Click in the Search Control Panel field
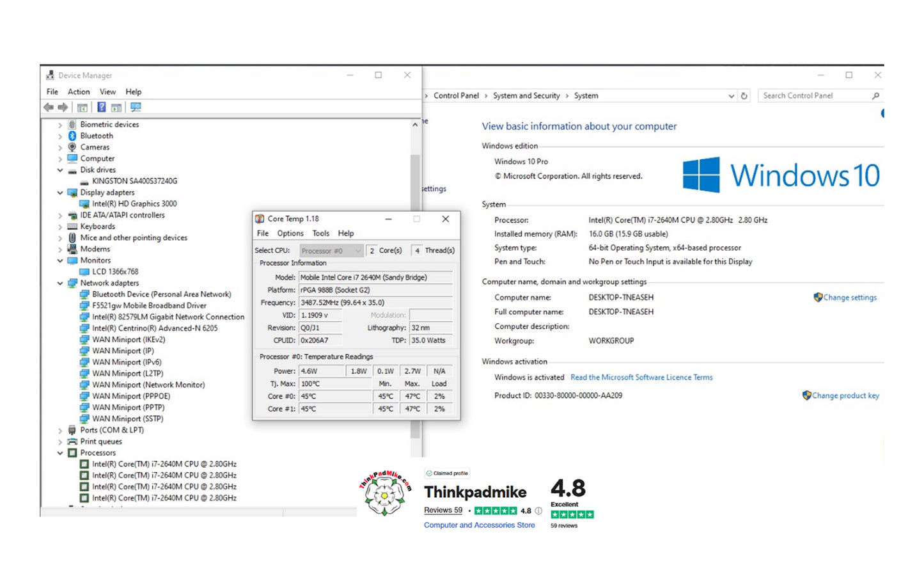924x581 pixels. [x=812, y=96]
